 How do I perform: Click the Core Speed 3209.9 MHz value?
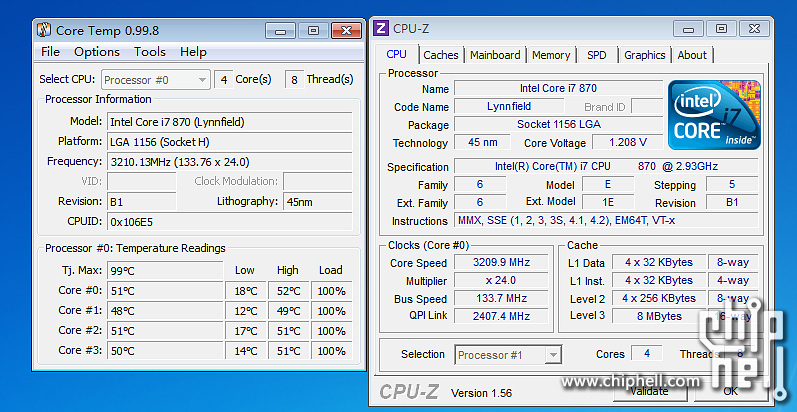(501, 263)
